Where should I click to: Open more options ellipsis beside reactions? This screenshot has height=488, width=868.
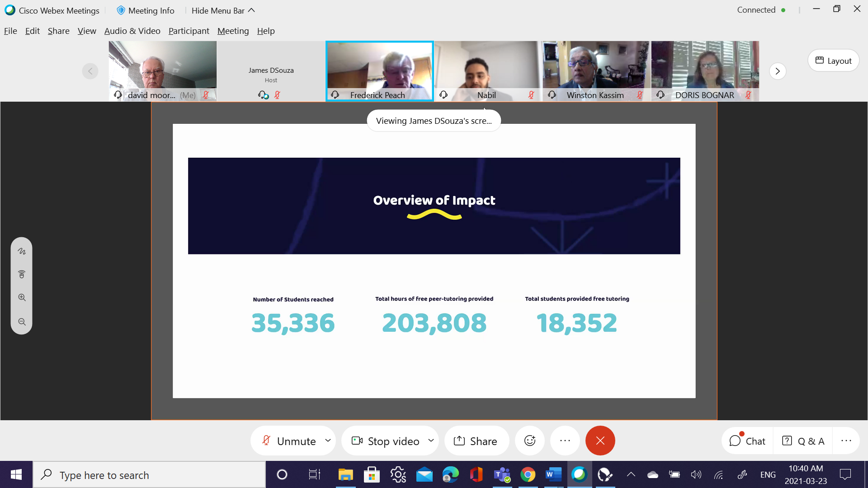pyautogui.click(x=565, y=441)
